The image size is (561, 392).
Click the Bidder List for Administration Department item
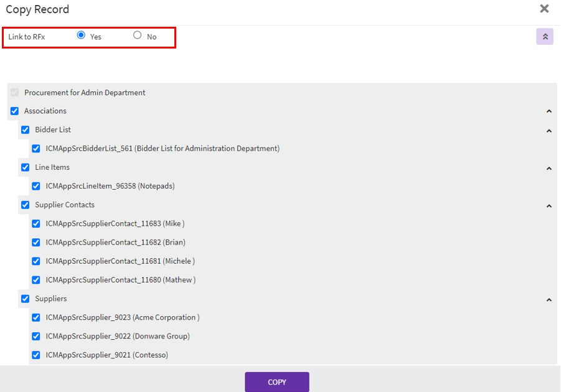tap(162, 149)
